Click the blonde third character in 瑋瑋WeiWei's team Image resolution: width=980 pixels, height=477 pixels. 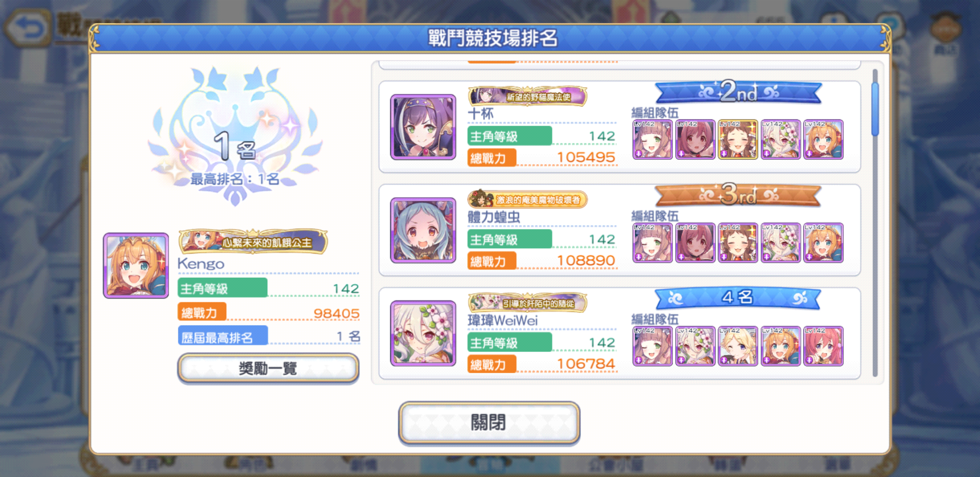[x=738, y=346]
